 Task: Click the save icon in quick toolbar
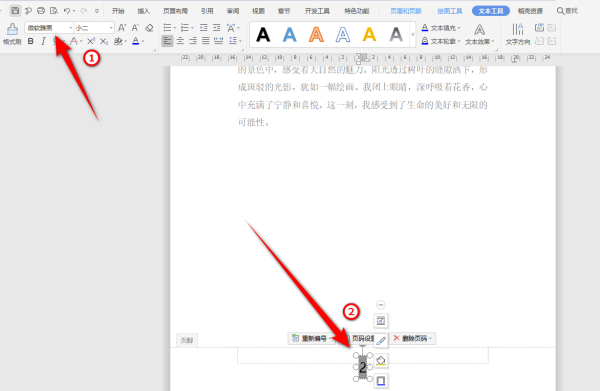tap(15, 11)
